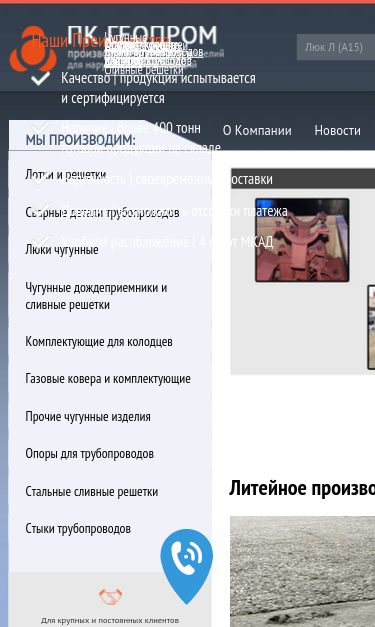Open Стальные сливные решетки category
This screenshot has height=627, width=375.
click(92, 491)
